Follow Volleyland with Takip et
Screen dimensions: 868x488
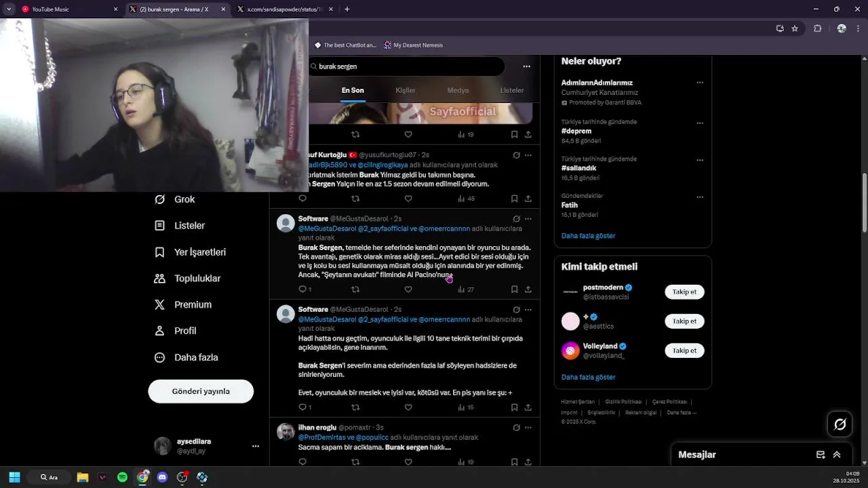click(684, 350)
